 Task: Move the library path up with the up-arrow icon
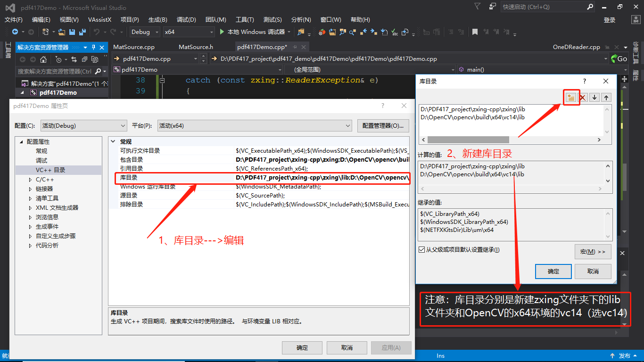606,97
